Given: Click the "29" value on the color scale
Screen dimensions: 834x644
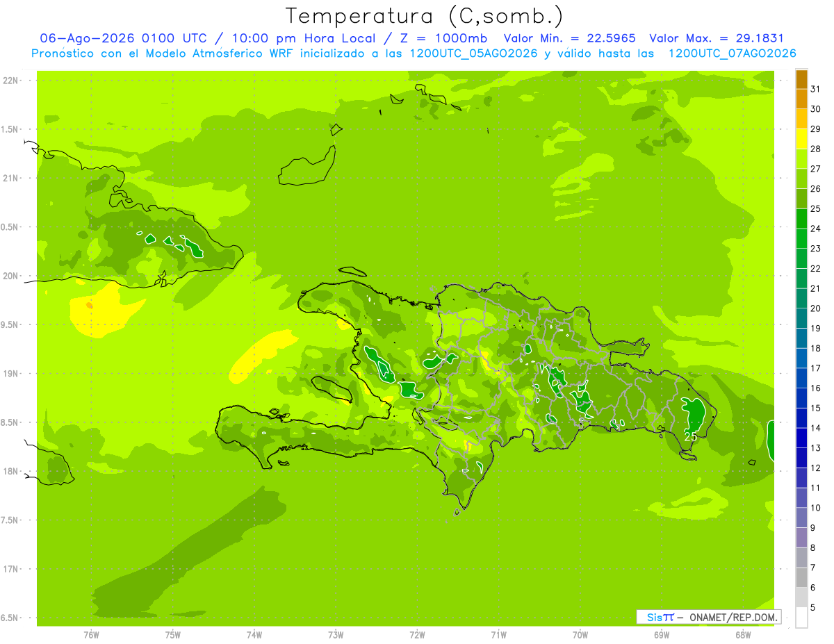Looking at the screenshot, I should [x=816, y=129].
